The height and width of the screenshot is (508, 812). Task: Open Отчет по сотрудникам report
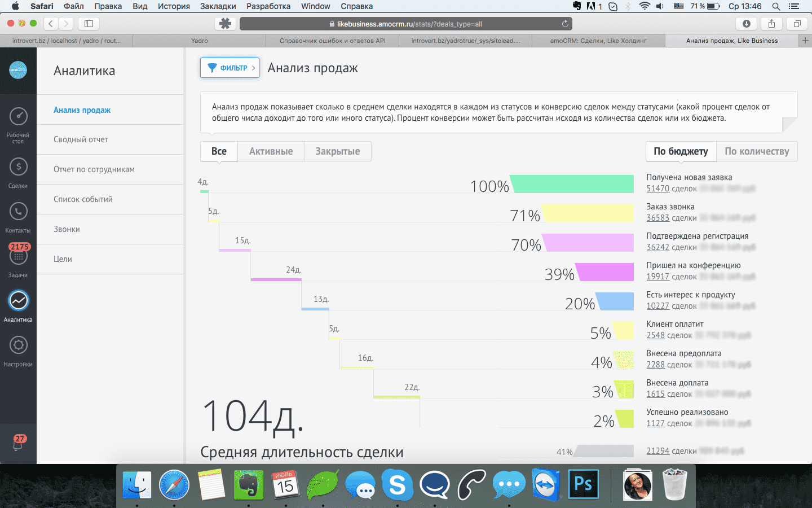[x=94, y=169]
